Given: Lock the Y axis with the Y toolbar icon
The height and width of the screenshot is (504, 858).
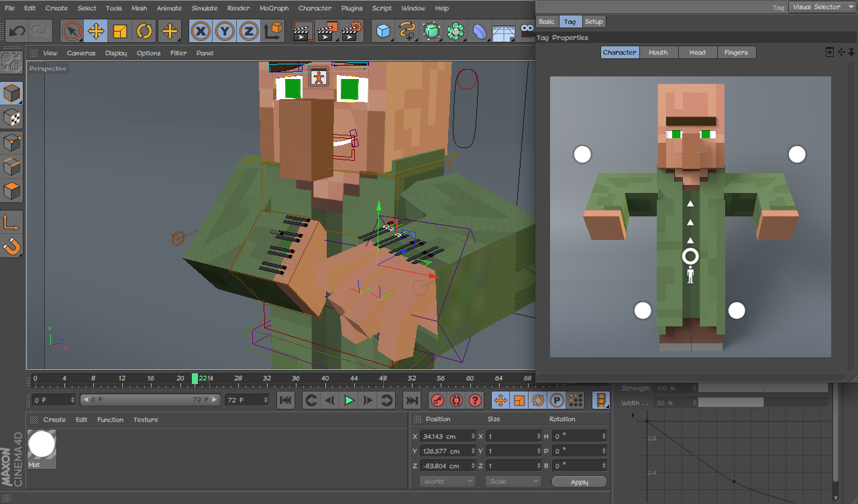Looking at the screenshot, I should tap(224, 30).
